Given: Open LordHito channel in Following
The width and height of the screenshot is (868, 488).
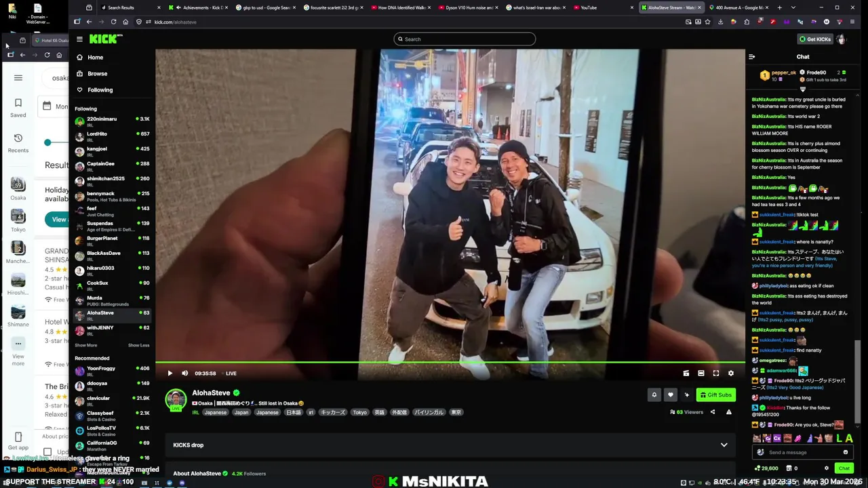Looking at the screenshot, I should click(112, 136).
